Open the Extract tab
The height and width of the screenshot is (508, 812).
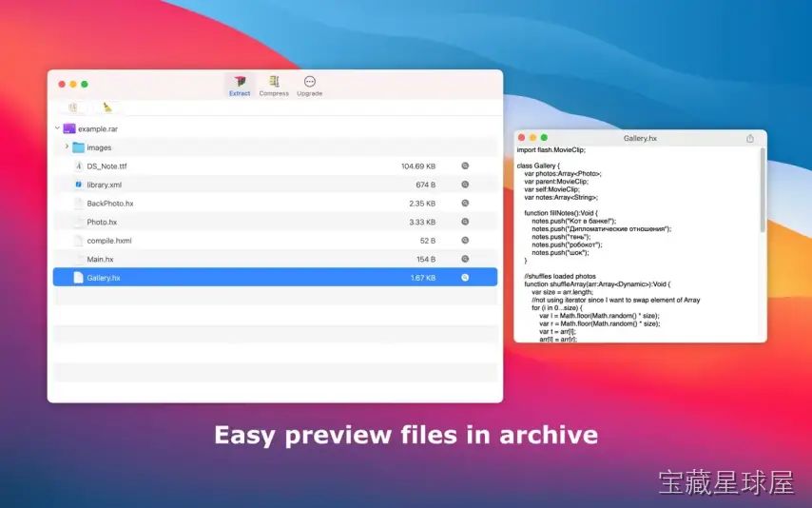(x=240, y=86)
